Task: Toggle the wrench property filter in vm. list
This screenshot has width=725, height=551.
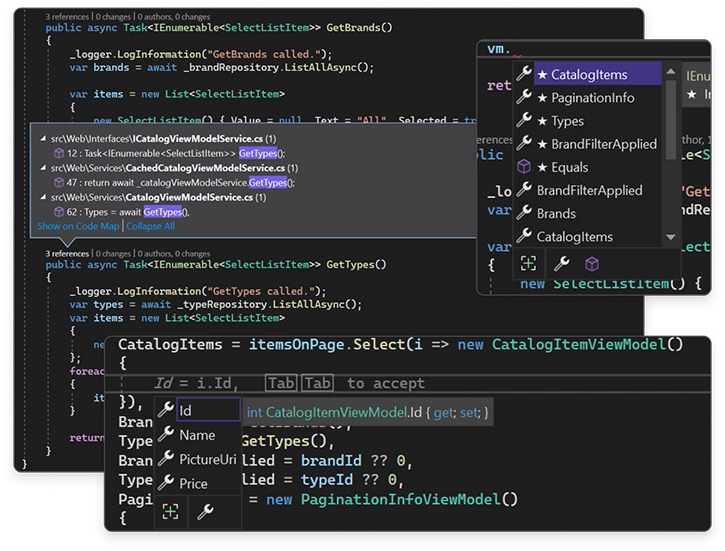Action: pyautogui.click(x=561, y=263)
